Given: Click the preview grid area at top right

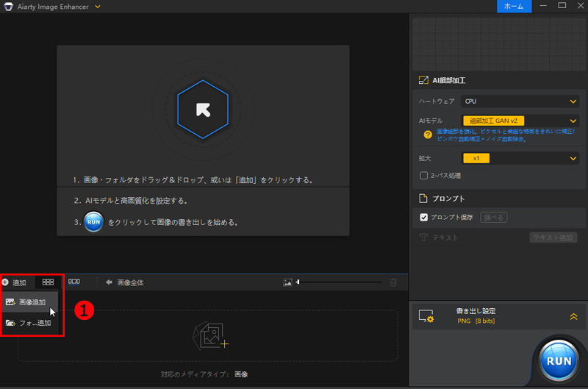Looking at the screenshot, I should pyautogui.click(x=499, y=44).
